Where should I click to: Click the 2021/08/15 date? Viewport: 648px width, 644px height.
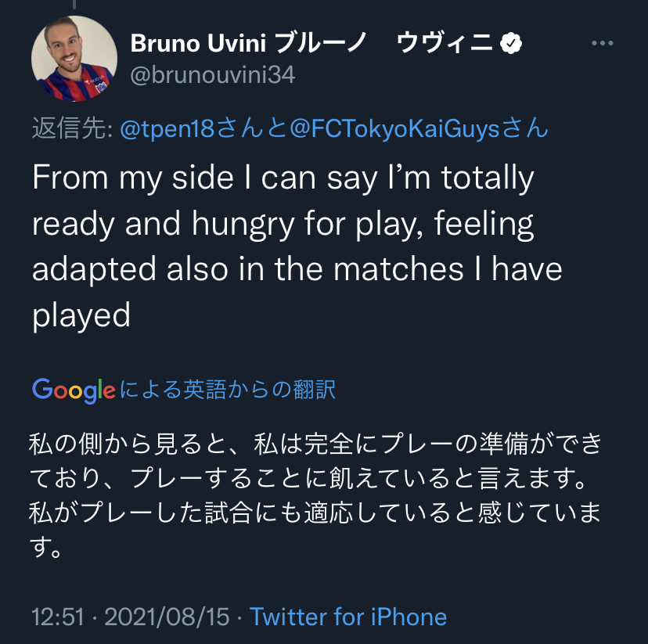tap(167, 617)
